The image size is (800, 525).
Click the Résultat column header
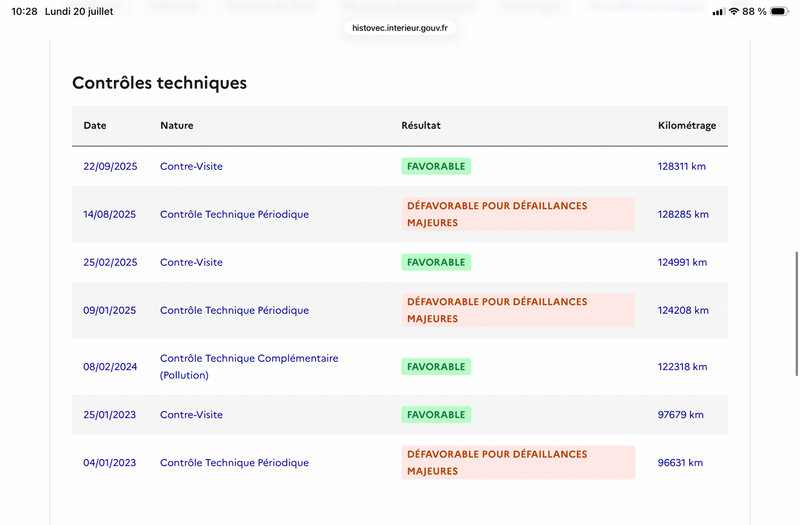tap(421, 126)
